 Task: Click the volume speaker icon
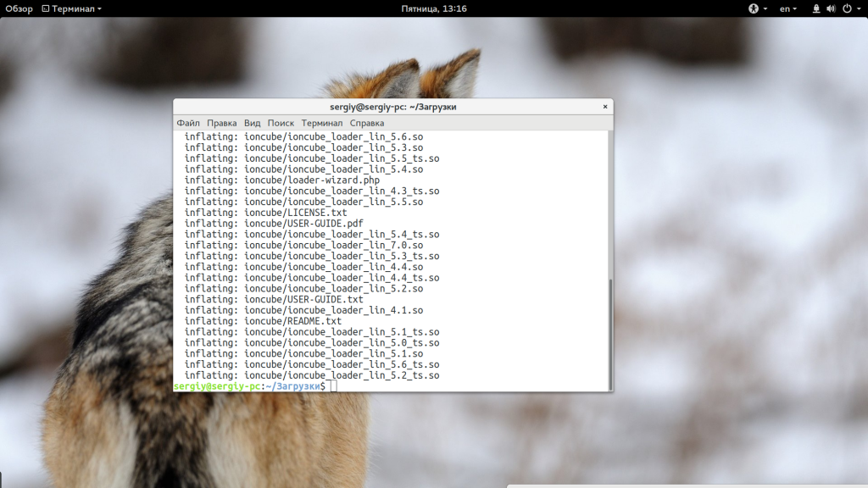click(831, 8)
